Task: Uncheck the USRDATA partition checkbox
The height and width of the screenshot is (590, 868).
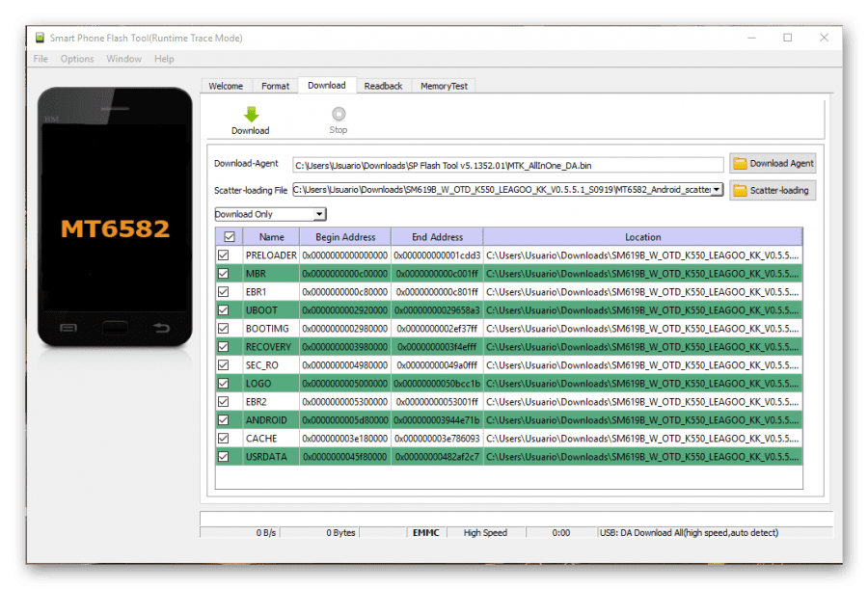Action: pos(223,457)
